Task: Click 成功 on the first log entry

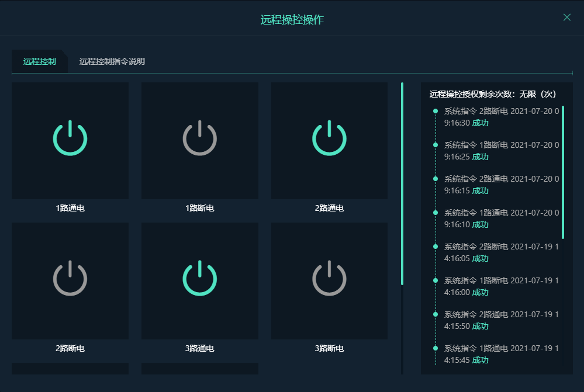Action: (x=479, y=123)
